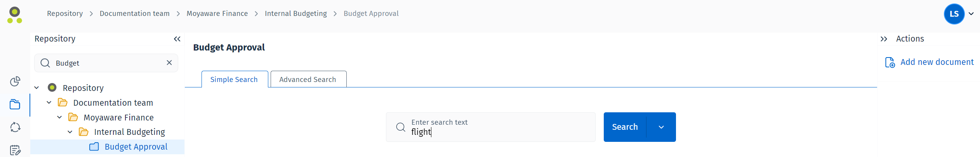Image resolution: width=980 pixels, height=157 pixels.
Task: Switch to the Advanced Search tab
Action: tap(308, 79)
